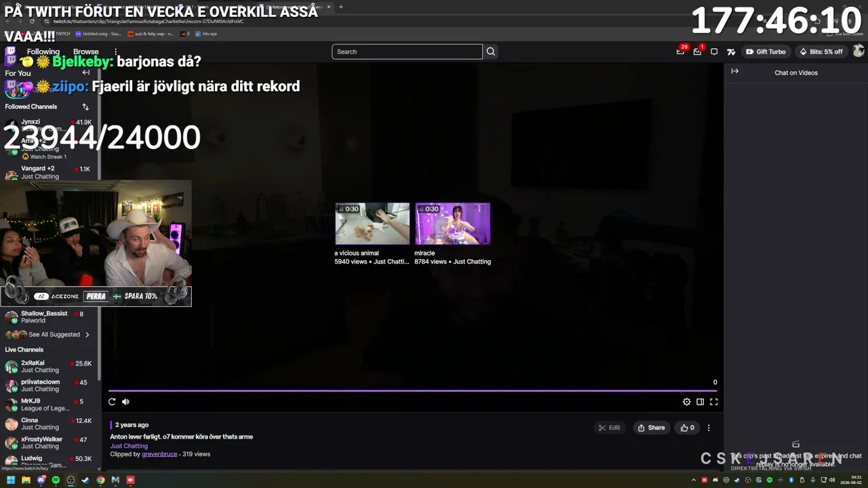Open priivateclown live channel
The image size is (868, 488).
tap(50, 386)
